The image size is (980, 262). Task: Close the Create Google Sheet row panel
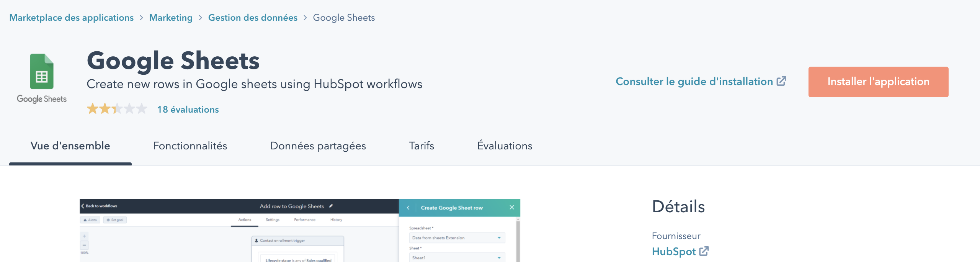tap(512, 207)
